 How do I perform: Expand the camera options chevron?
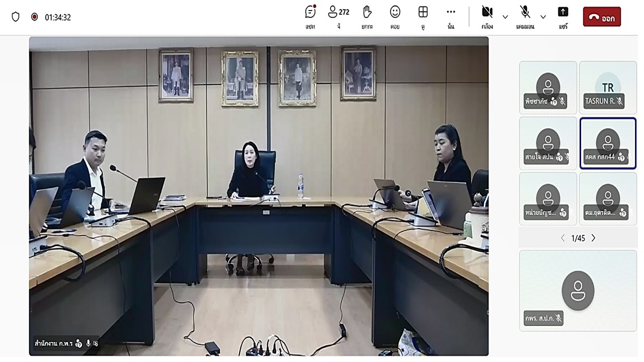point(505,17)
